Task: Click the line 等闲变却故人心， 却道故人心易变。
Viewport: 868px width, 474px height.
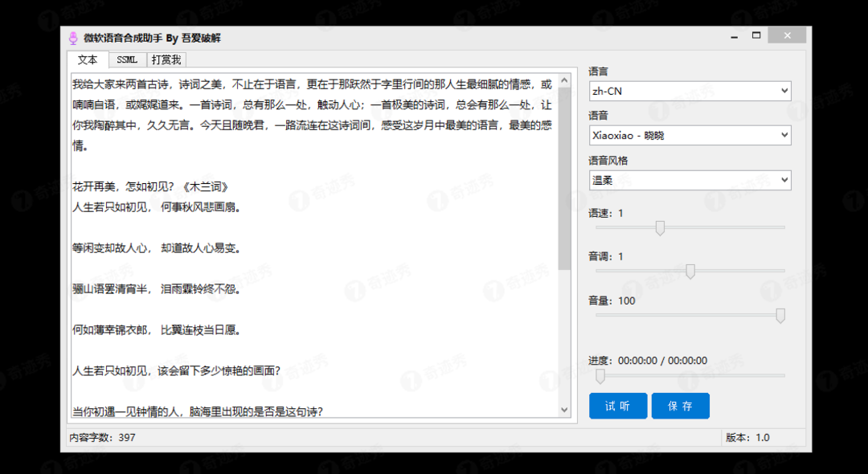Action: tap(157, 248)
